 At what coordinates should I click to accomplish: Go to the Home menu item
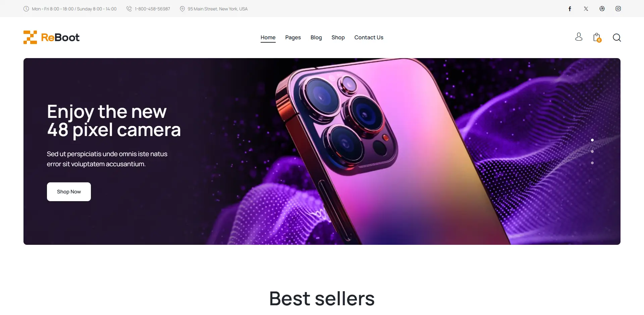click(268, 37)
